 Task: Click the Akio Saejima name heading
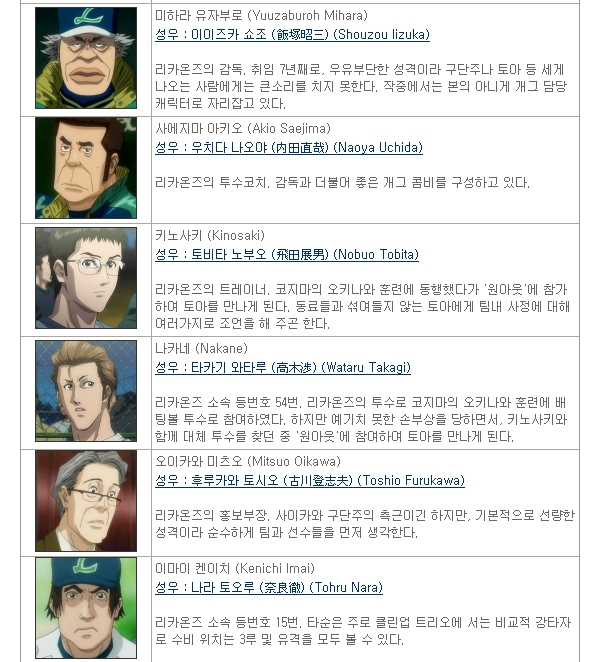coord(243,128)
